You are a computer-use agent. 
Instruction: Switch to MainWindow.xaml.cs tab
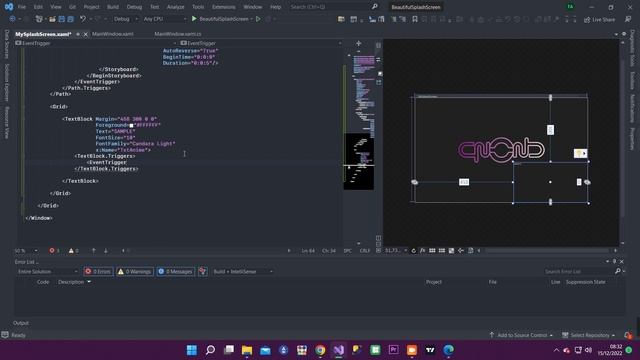click(x=178, y=34)
